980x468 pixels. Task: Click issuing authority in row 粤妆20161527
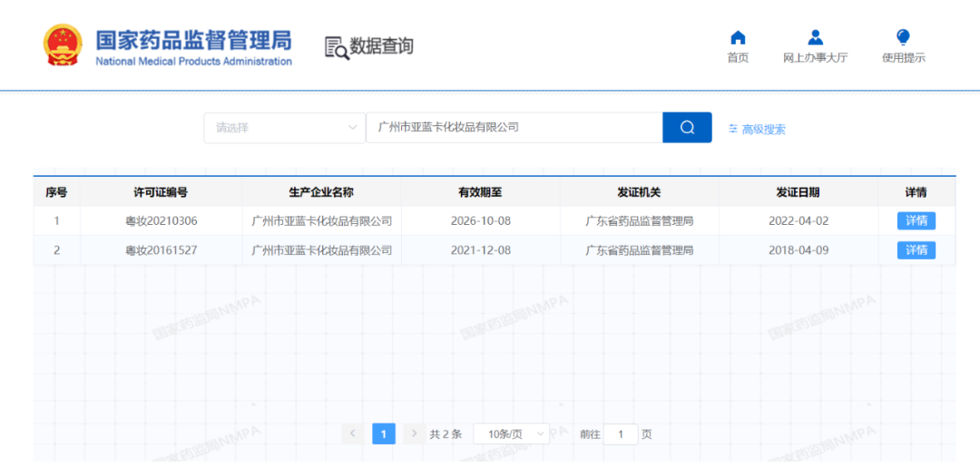pos(639,250)
